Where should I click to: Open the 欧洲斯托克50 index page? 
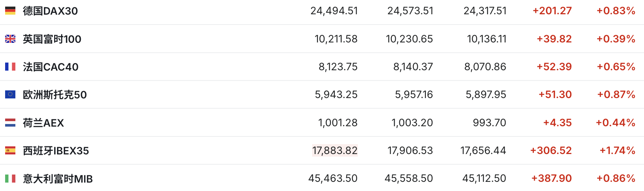tap(55, 95)
